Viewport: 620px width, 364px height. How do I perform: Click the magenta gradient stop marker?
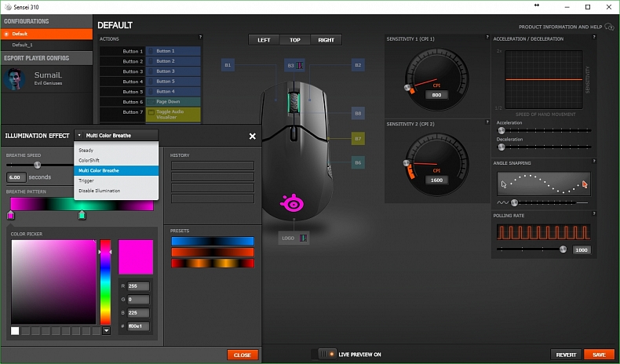tap(10, 215)
